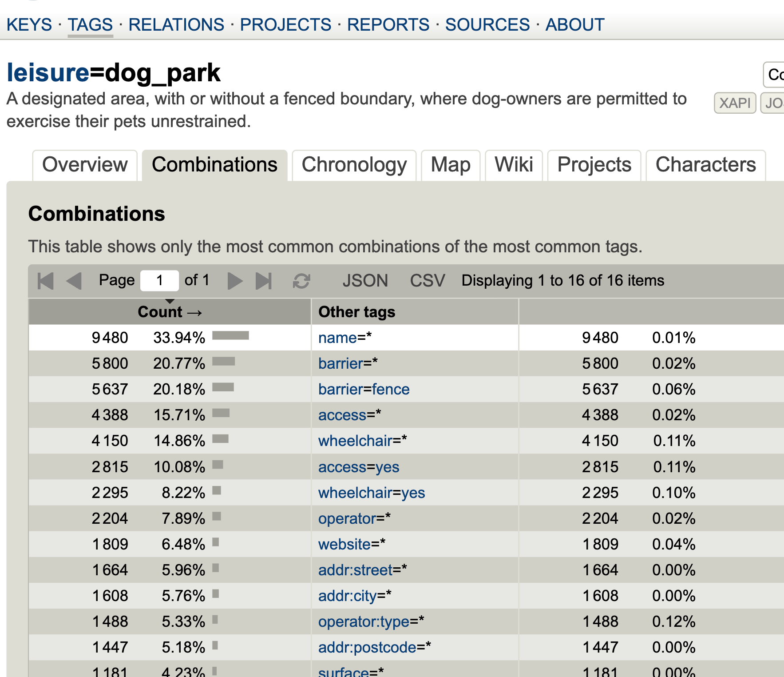Screen dimensions: 784x677
Task: Select the Map tab
Action: pyautogui.click(x=450, y=165)
